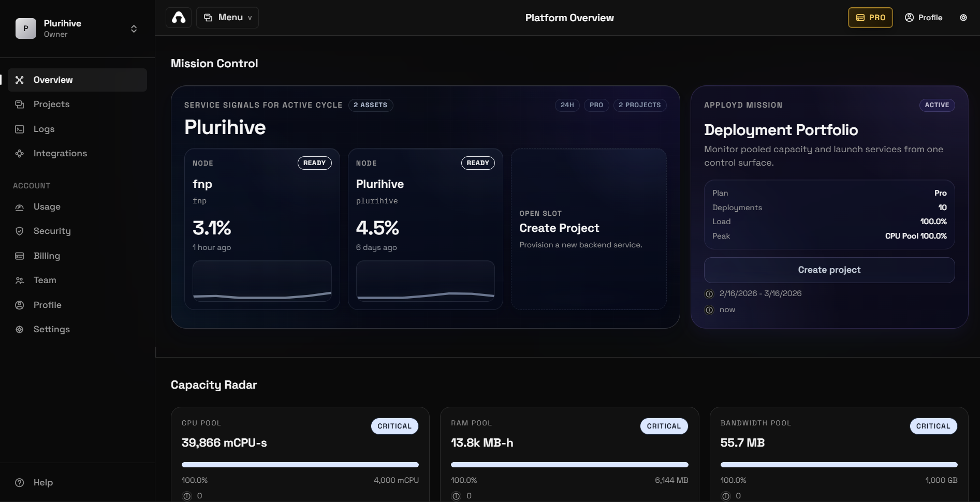Click the Team people icon
The width and height of the screenshot is (980, 502).
pos(20,280)
